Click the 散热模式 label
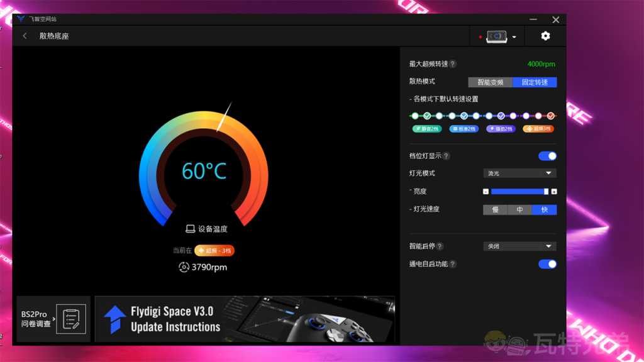Screen dimensions: 644x362 tap(422, 81)
